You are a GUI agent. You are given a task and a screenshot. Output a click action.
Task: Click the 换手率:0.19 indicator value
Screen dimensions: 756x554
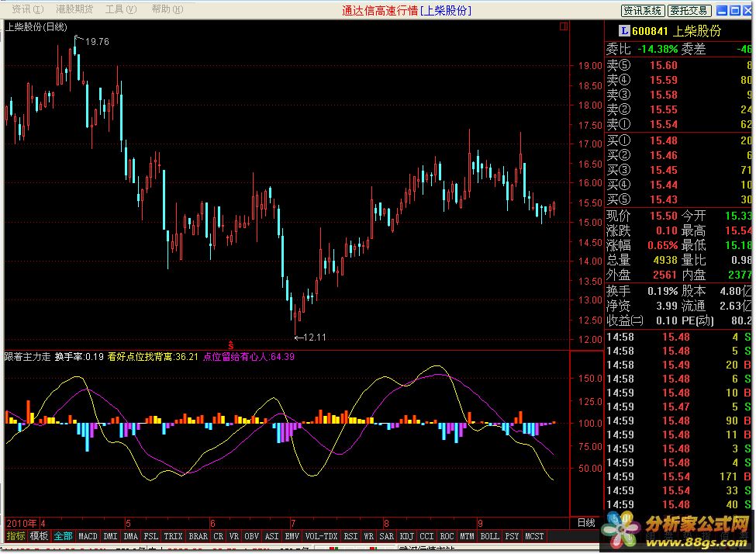pyautogui.click(x=79, y=357)
